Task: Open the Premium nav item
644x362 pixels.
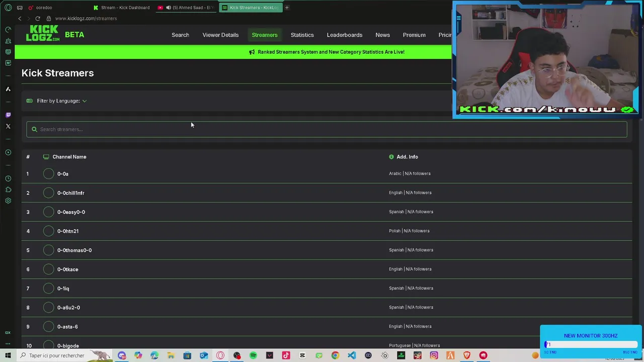Action: (x=414, y=35)
